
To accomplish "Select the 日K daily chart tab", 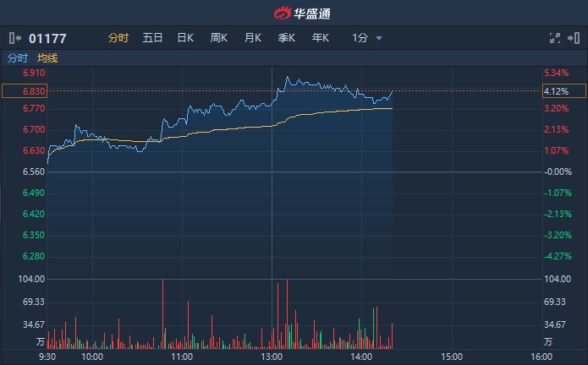I will click(185, 38).
